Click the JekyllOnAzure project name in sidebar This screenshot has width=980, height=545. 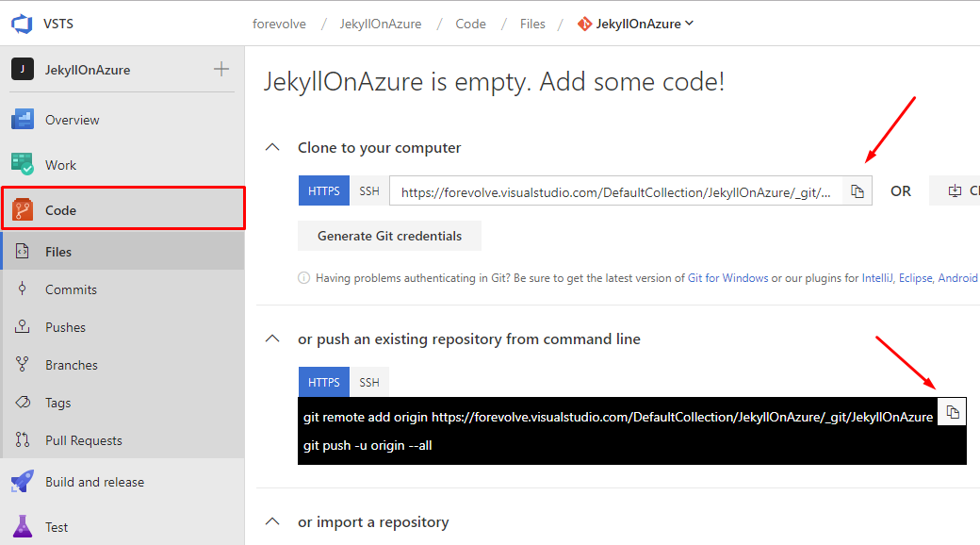(x=88, y=70)
